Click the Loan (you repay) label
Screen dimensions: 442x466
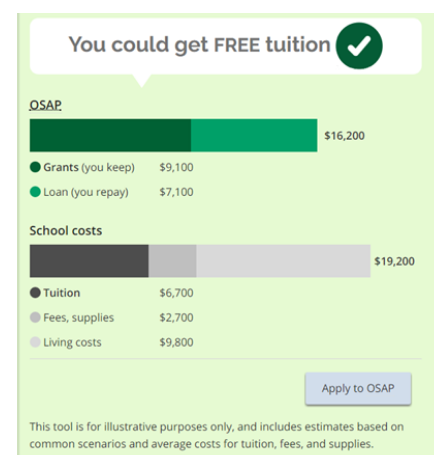point(86,192)
